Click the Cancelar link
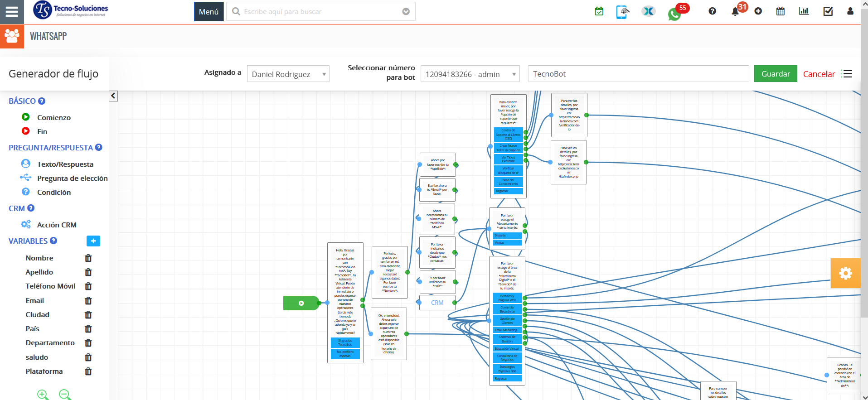 click(x=819, y=74)
